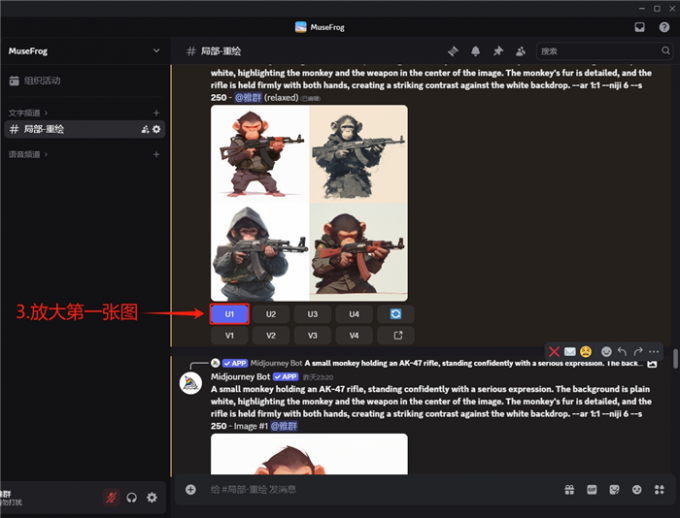Open add reaction smiley in message toolbar
Screen dimensions: 680x518
(x=606, y=351)
